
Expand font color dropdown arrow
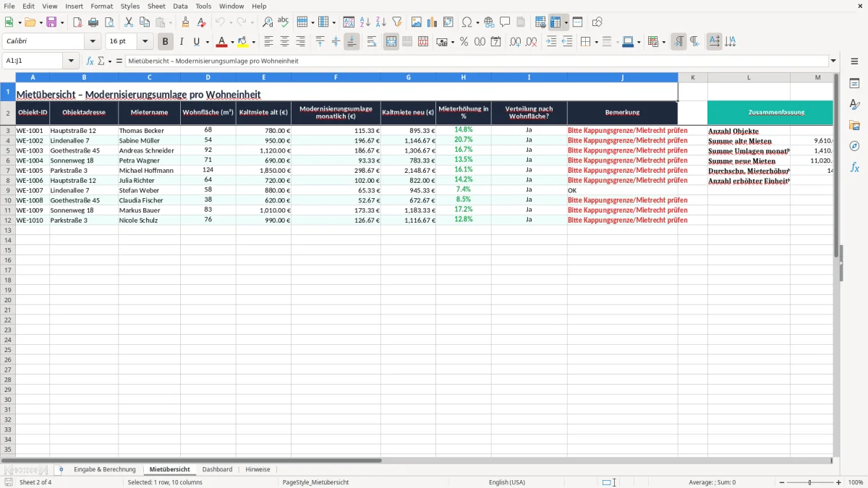coord(231,42)
